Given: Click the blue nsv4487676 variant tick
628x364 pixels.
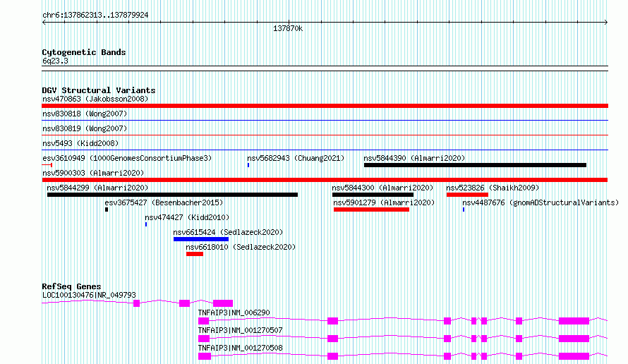Looking at the screenshot, I should (464, 210).
